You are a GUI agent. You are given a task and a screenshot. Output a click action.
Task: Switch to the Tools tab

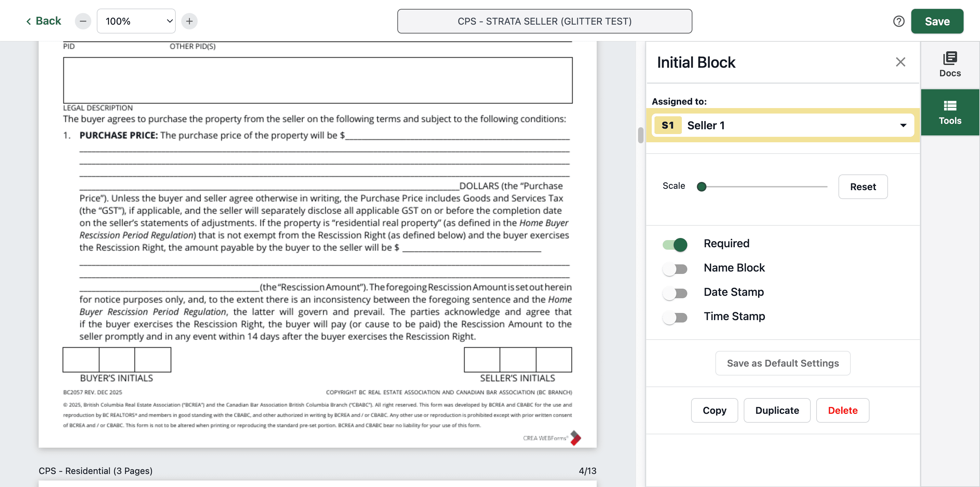coord(950,113)
